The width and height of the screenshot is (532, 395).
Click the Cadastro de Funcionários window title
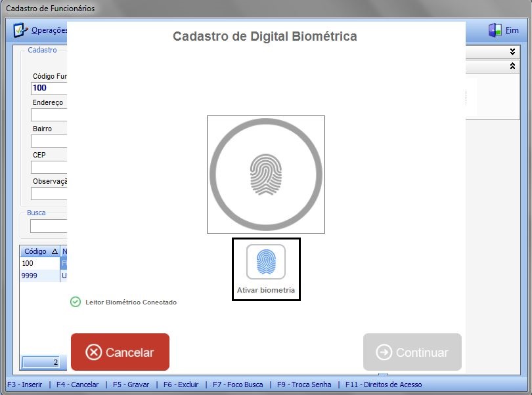pos(50,9)
